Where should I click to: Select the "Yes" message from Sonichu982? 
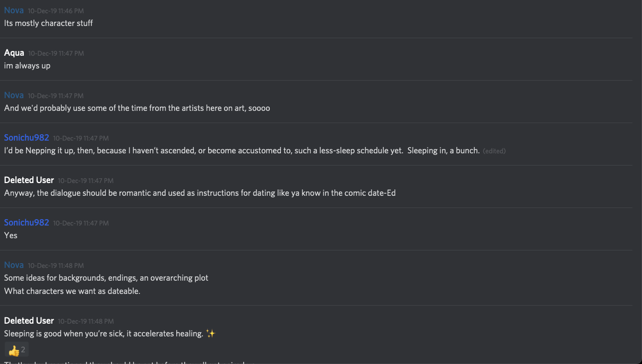tap(11, 235)
